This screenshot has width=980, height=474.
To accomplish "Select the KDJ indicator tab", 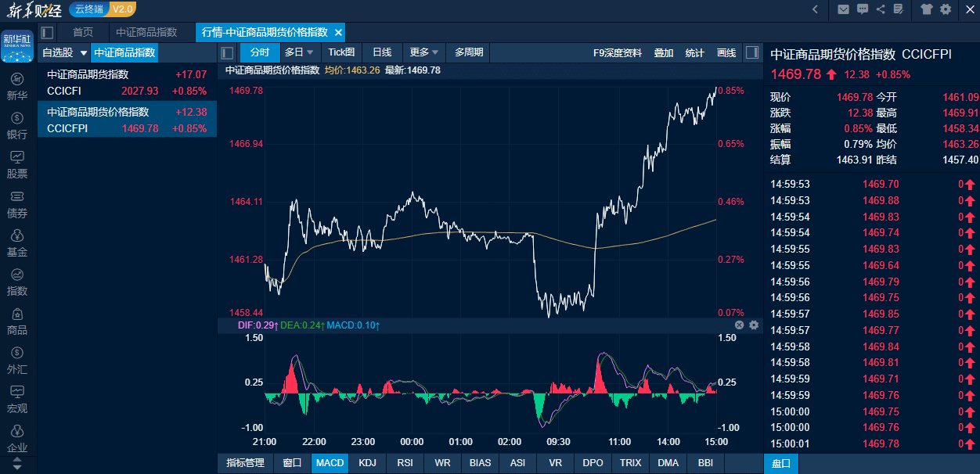I will click(367, 463).
